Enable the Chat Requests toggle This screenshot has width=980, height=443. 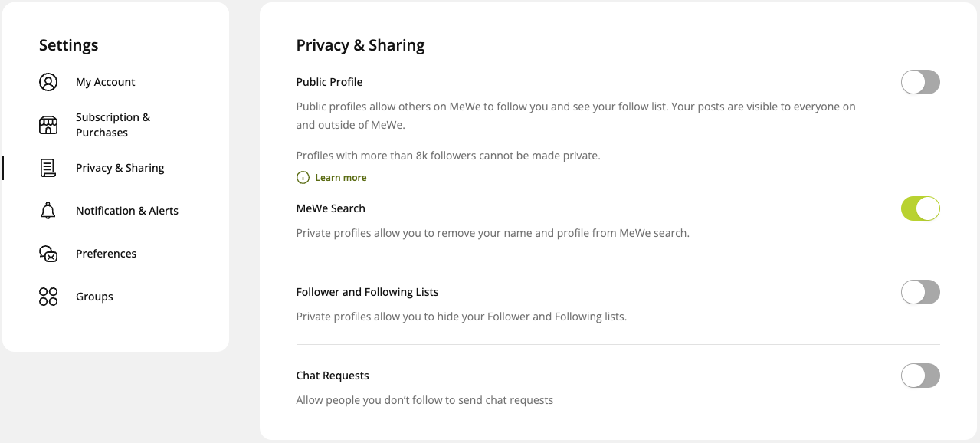[920, 376]
